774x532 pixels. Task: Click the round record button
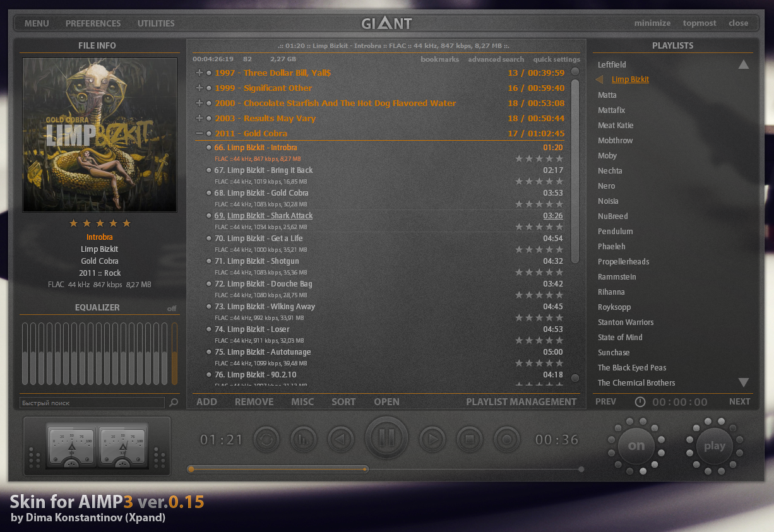[x=506, y=439]
